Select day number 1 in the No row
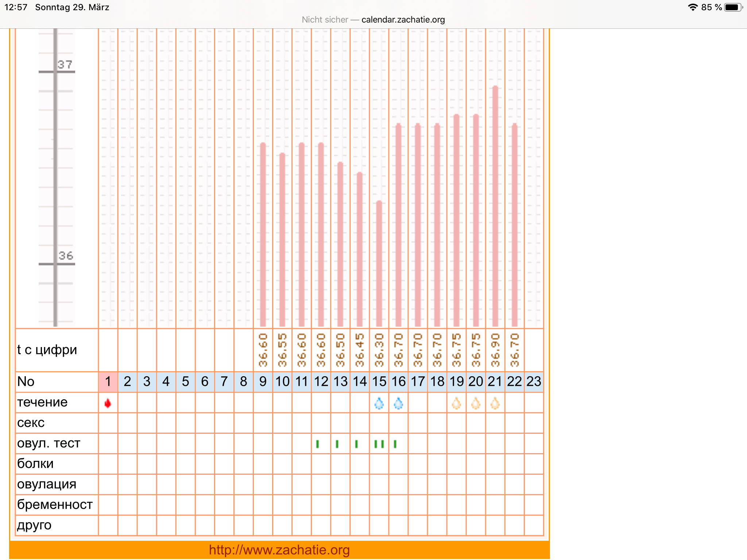The height and width of the screenshot is (560, 747). [108, 382]
